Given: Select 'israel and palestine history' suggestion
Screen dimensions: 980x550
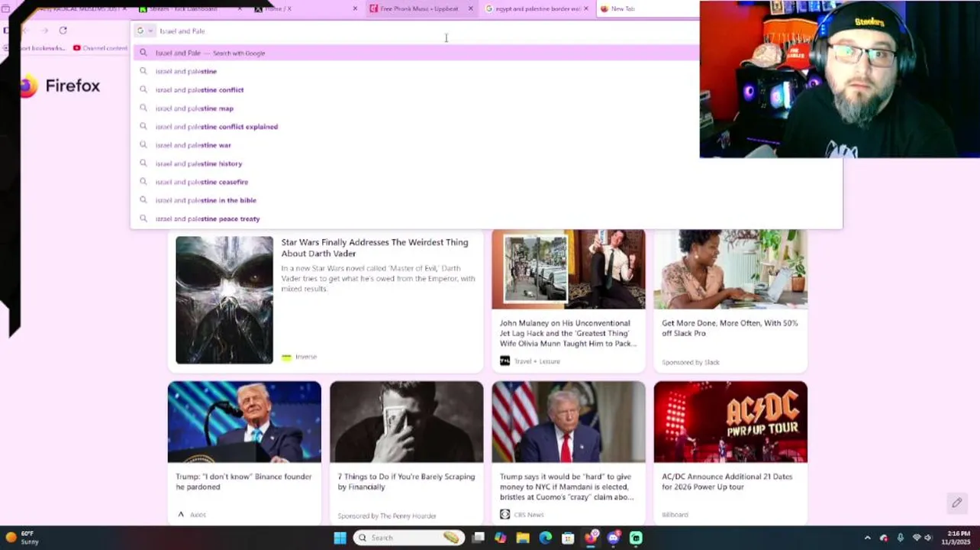Looking at the screenshot, I should click(198, 163).
